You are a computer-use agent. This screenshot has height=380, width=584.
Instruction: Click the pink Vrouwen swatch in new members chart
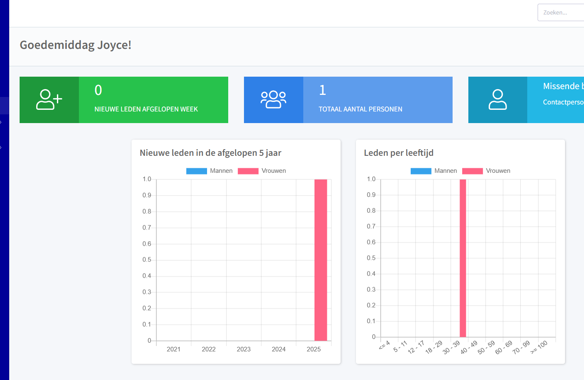tap(248, 171)
